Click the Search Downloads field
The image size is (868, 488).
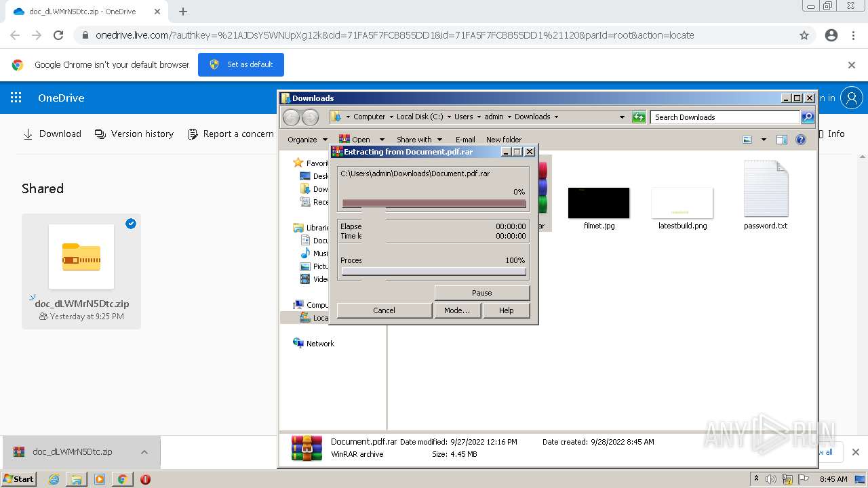pyautogui.click(x=725, y=117)
